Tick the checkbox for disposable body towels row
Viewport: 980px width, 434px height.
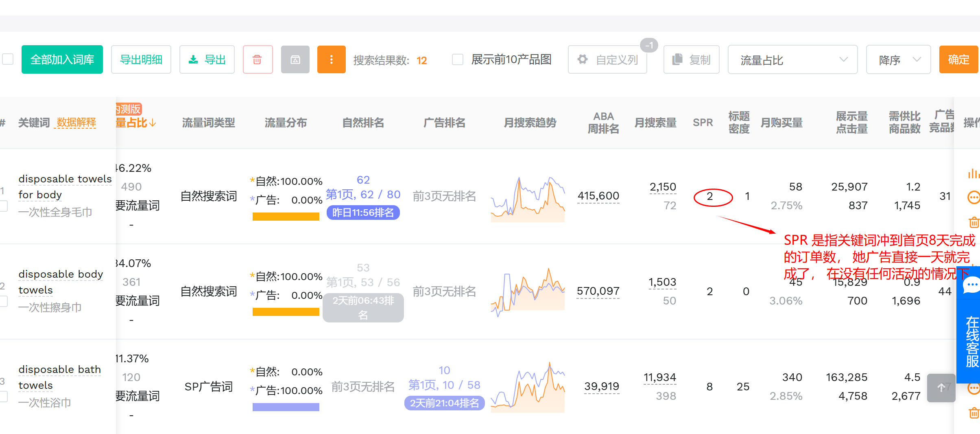tap(4, 301)
